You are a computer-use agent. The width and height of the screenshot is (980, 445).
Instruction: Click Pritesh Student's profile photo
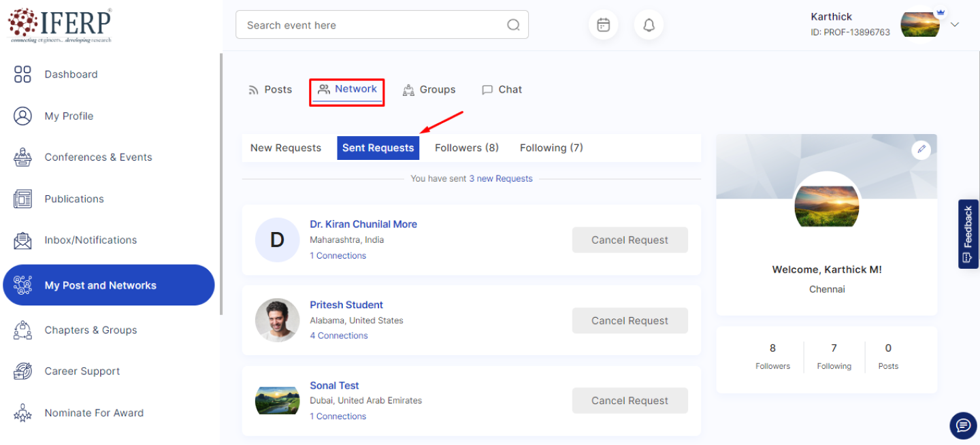click(277, 320)
